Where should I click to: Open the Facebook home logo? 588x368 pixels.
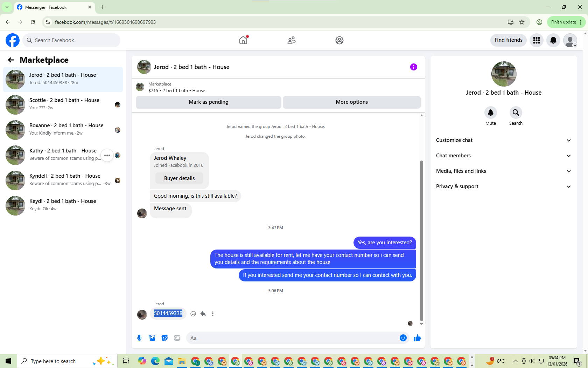point(13,40)
